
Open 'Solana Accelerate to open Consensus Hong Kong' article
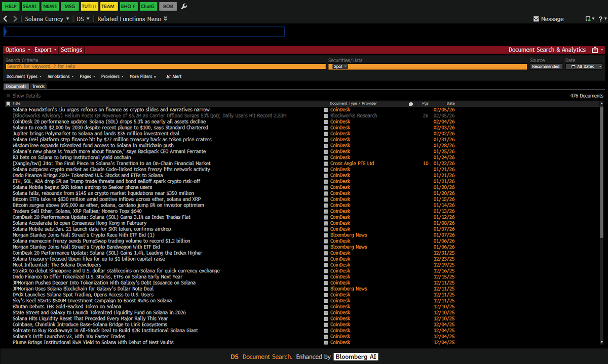point(80,223)
